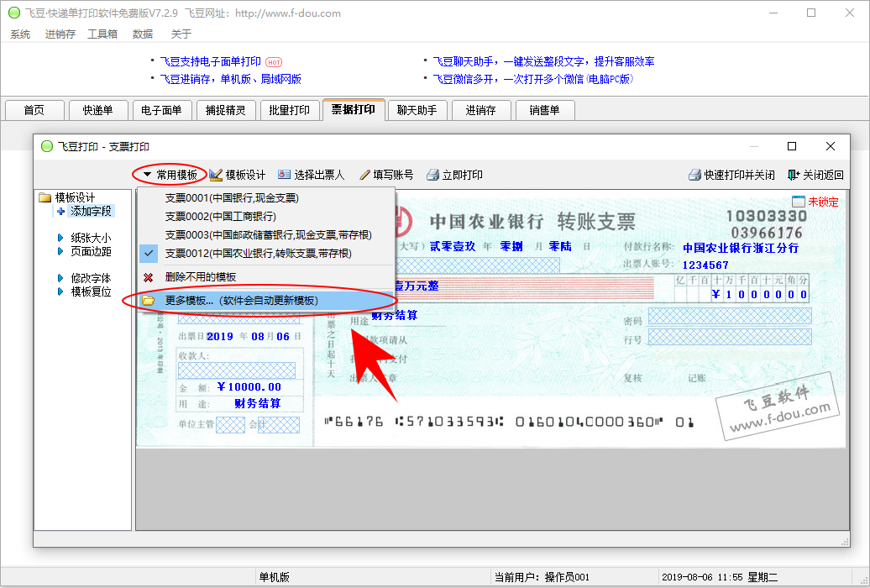
Task: Click the red HOT badge
Action: (x=274, y=62)
